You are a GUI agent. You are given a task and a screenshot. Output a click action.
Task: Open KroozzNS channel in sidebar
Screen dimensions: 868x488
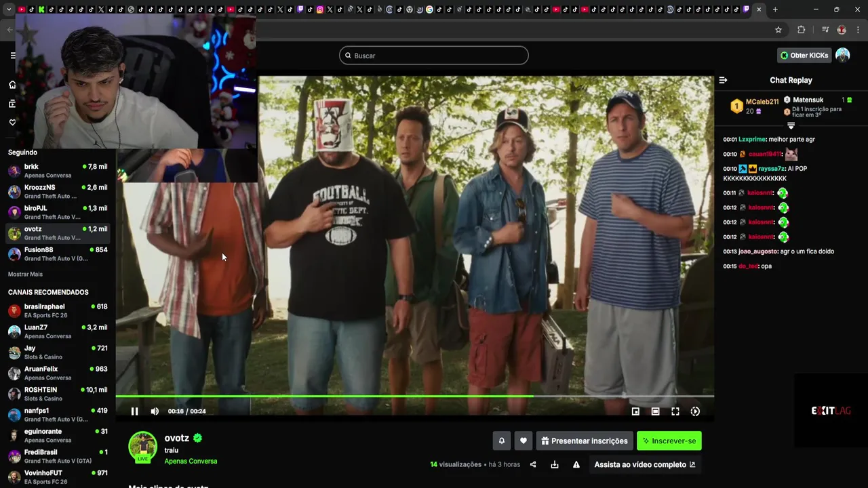pos(58,192)
